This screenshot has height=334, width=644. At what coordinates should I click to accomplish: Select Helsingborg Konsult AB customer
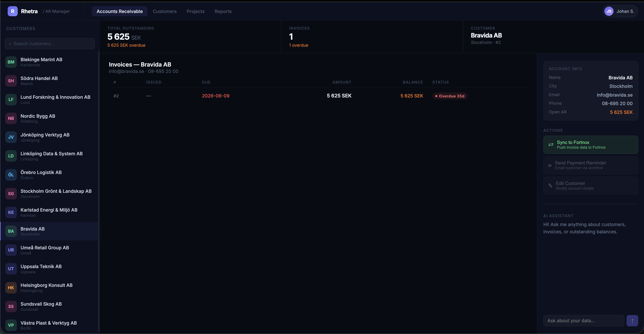[49, 288]
